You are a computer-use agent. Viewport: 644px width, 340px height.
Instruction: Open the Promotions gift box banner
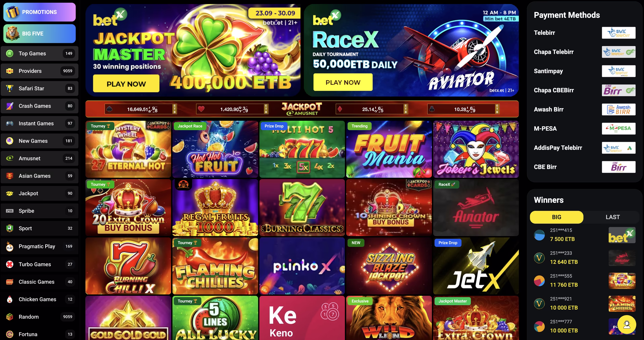click(40, 12)
